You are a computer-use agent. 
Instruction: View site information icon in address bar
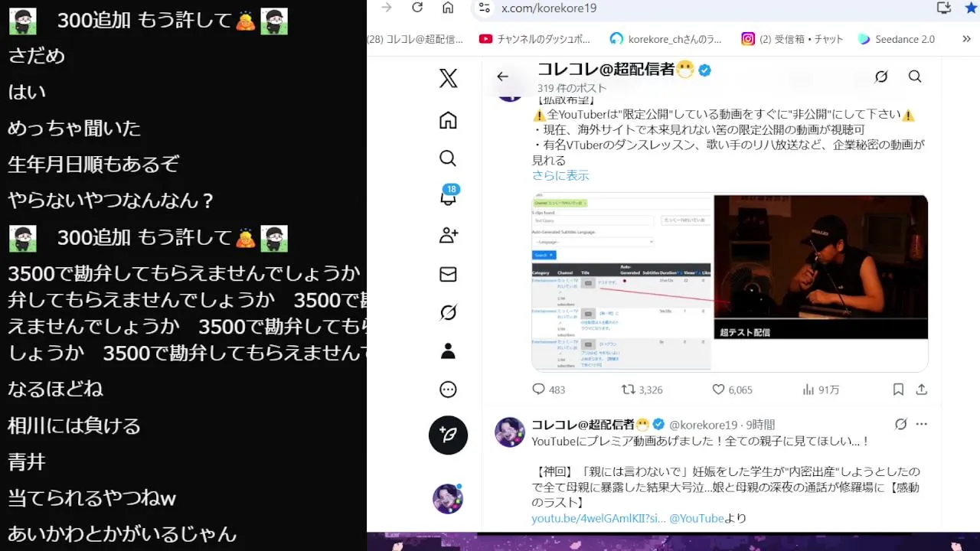[x=483, y=8]
